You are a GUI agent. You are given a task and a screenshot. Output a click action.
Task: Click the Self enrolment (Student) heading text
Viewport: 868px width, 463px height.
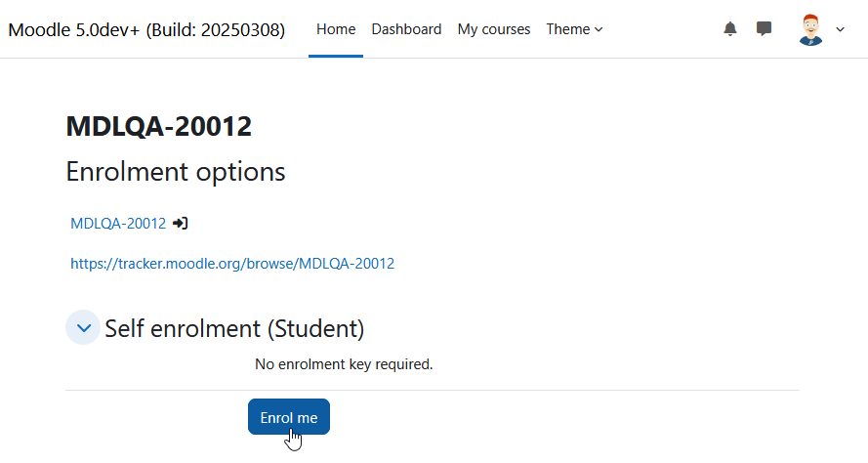(234, 328)
